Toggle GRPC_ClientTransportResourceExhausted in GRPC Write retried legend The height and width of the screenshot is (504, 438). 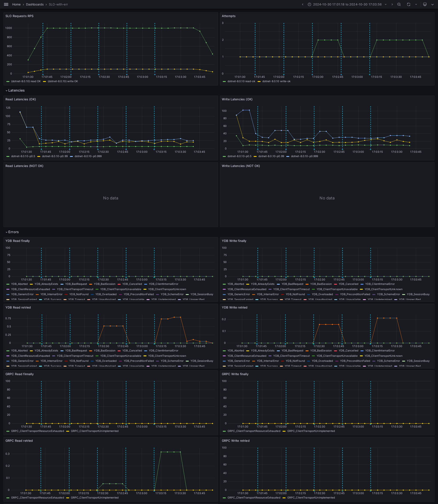coord(254,498)
